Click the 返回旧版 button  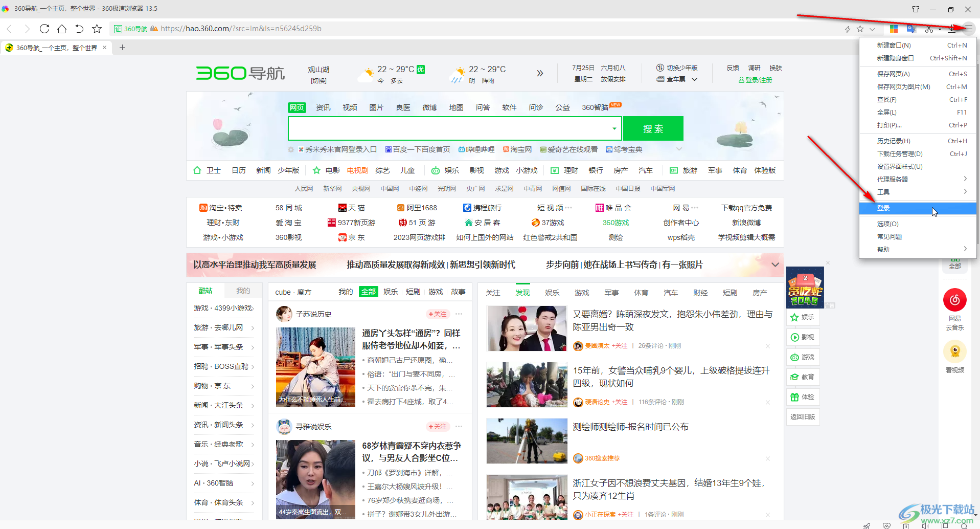pyautogui.click(x=803, y=416)
